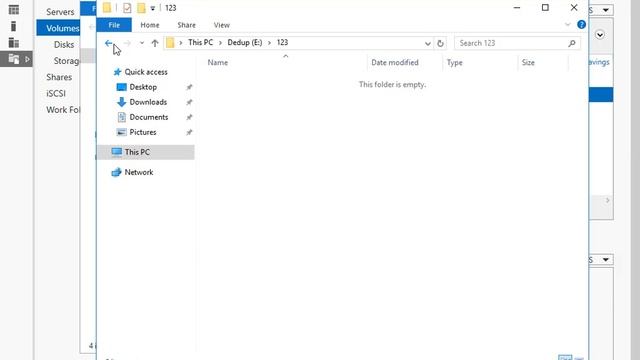Click the forward navigation arrow in Explorer

coord(127,43)
